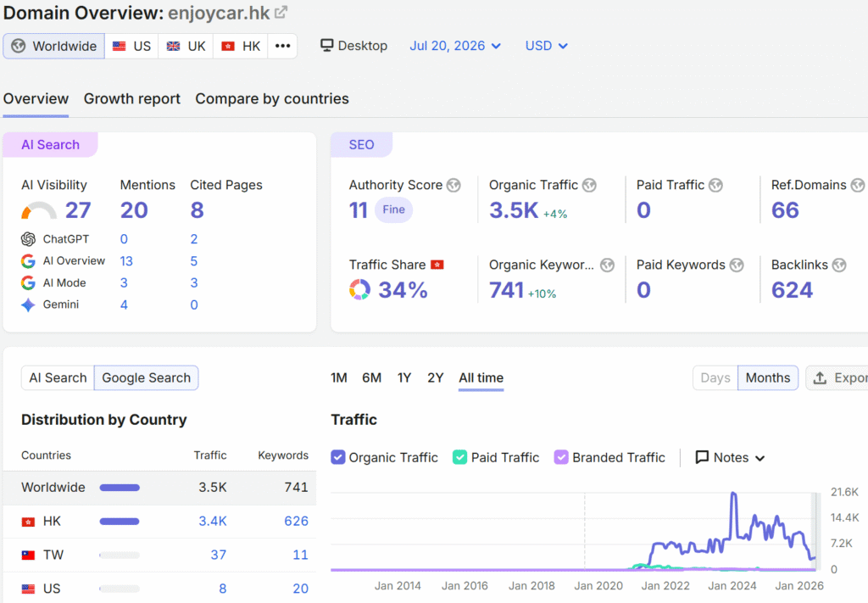This screenshot has height=603, width=868.
Task: Select the All time range
Action: coord(481,377)
